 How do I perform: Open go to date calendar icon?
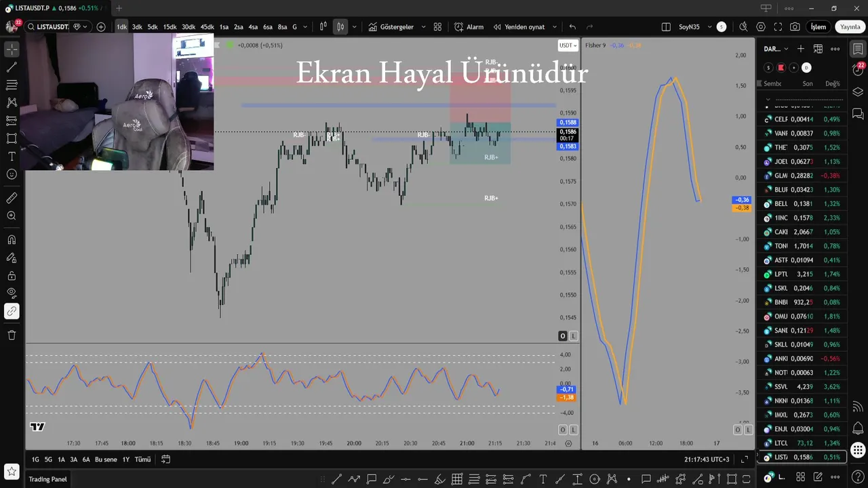coord(165,460)
